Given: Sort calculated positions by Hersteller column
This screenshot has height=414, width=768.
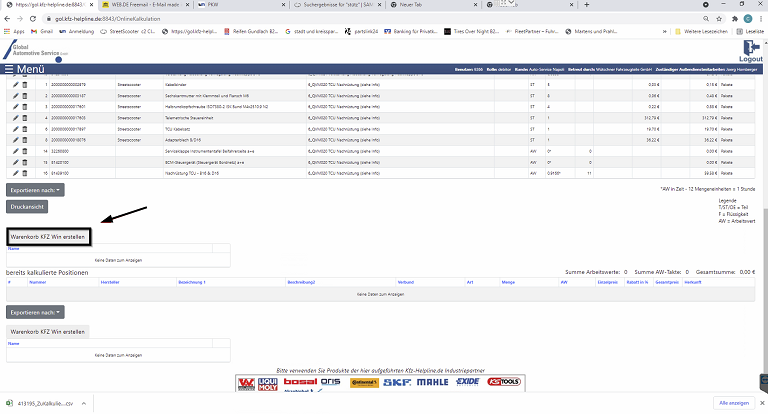Looking at the screenshot, I should [x=110, y=282].
